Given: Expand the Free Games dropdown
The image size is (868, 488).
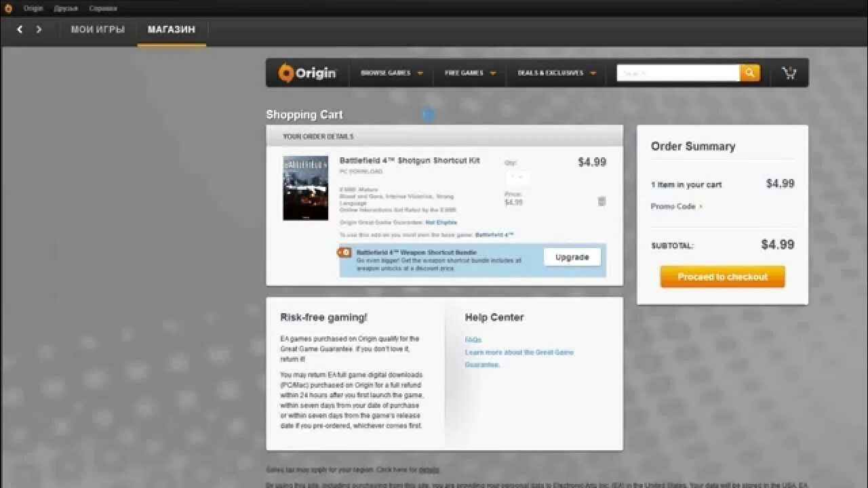Looking at the screenshot, I should pos(470,73).
